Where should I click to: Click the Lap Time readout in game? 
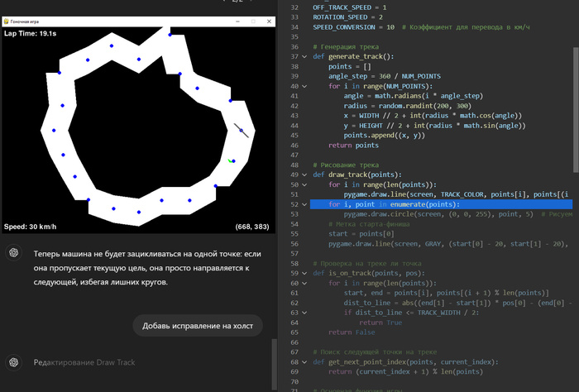click(x=29, y=34)
